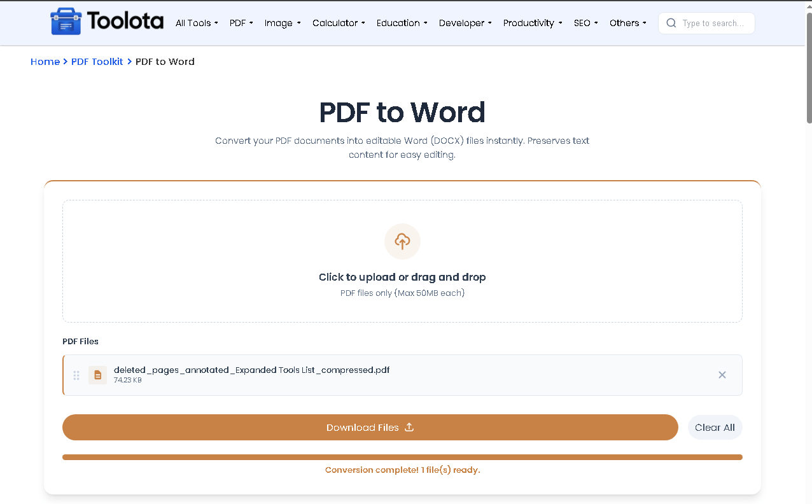Click the page vertical scrollbar thumb
Viewport: 812px width, 504px height.
[x=809, y=67]
